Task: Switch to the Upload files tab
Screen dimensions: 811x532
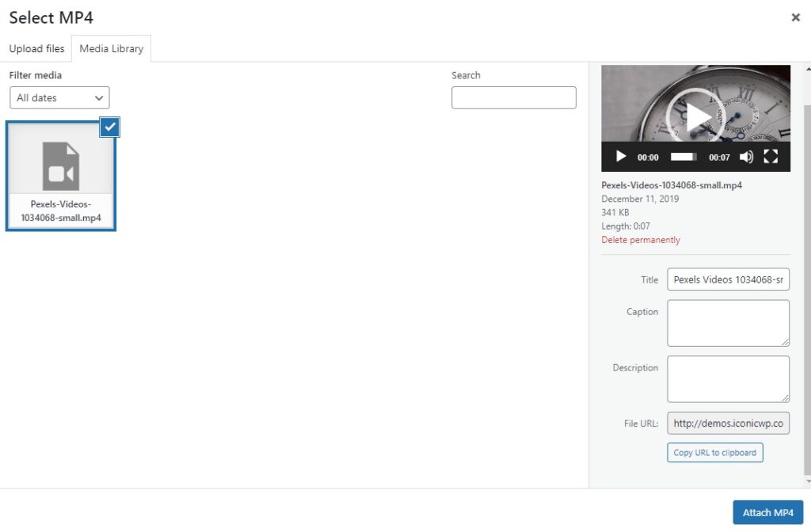Action: point(36,48)
